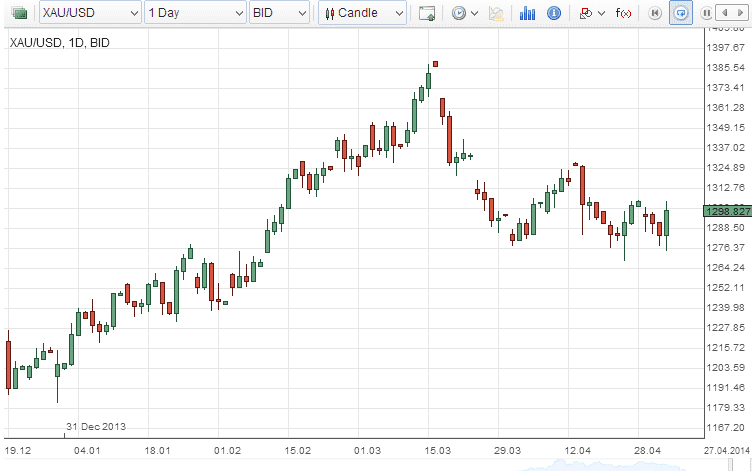
Task: Click the 1239.98 price axis label
Action: (726, 307)
